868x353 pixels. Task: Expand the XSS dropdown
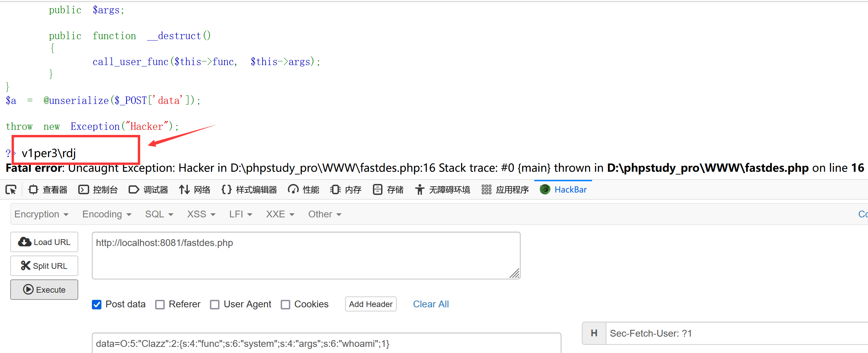201,214
